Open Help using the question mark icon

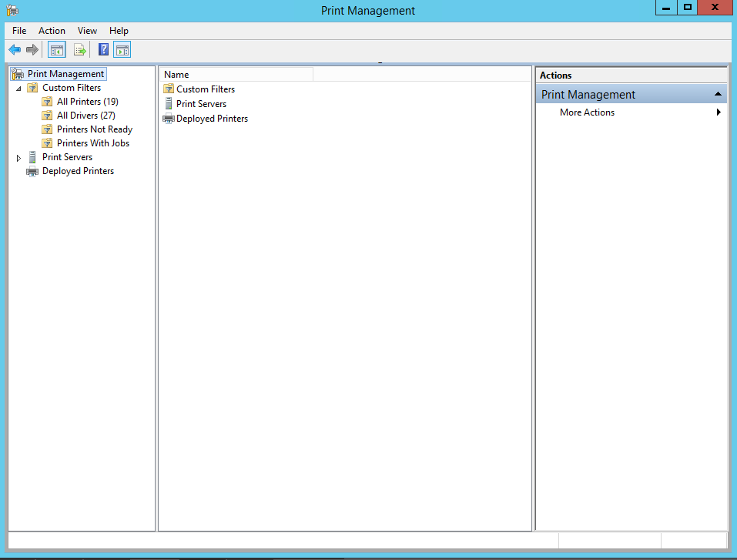(102, 49)
